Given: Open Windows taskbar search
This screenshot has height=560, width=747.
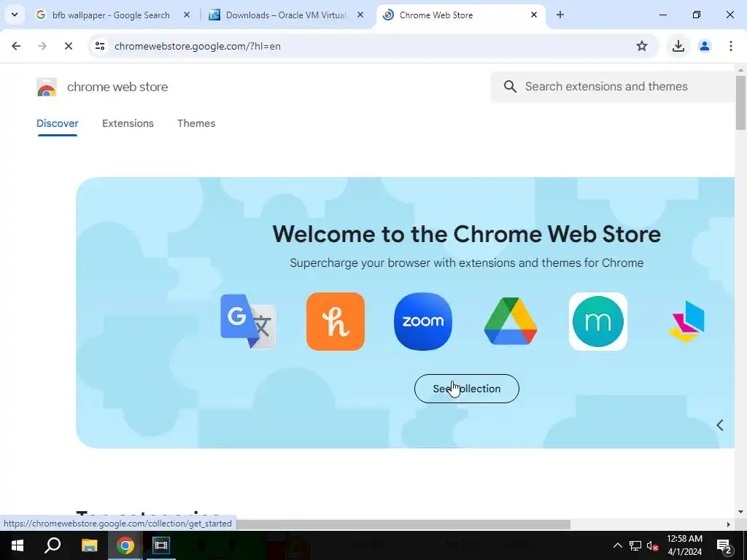Looking at the screenshot, I should (53, 545).
